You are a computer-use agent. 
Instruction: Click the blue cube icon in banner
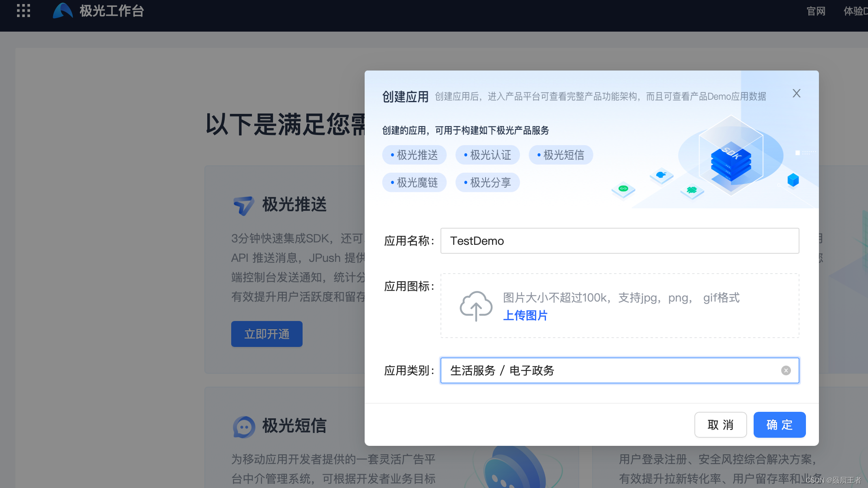point(793,180)
